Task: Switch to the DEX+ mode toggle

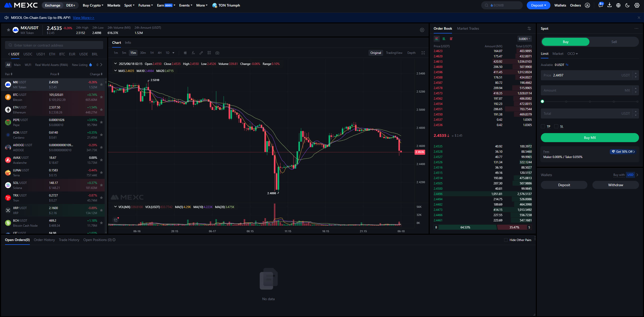Action: (71, 5)
